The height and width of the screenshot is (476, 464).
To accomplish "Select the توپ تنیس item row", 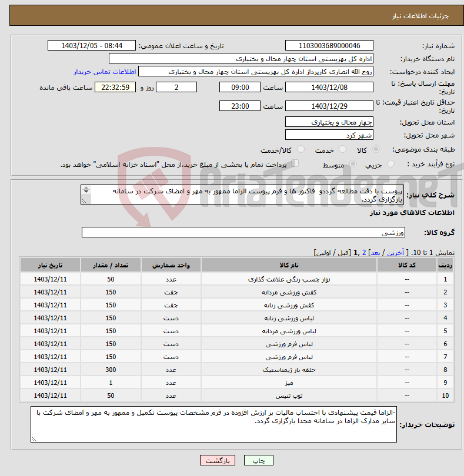I will click(236, 395).
